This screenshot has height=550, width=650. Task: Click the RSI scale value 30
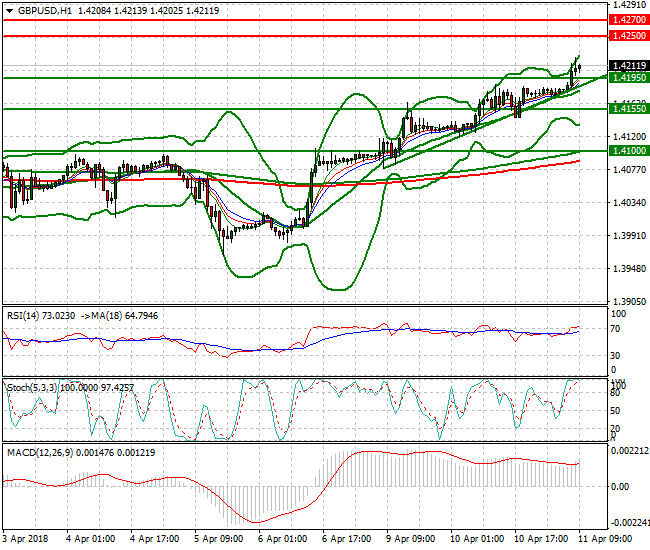616,356
